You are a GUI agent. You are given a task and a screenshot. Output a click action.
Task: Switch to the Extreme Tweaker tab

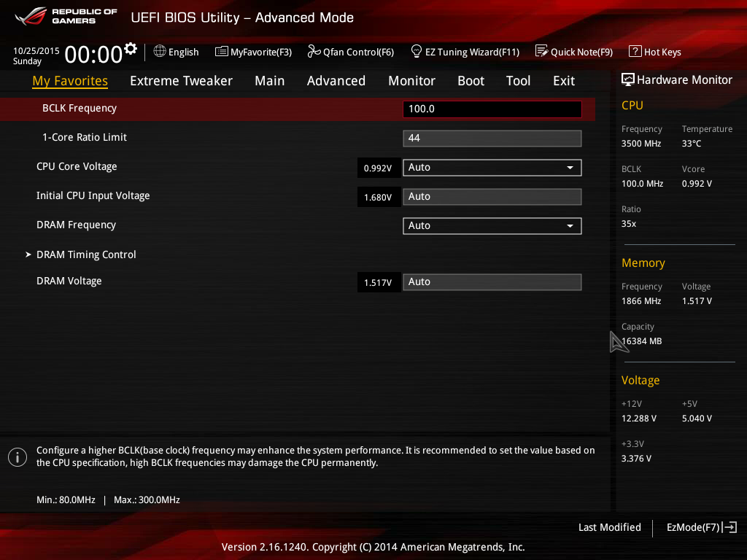coord(181,81)
